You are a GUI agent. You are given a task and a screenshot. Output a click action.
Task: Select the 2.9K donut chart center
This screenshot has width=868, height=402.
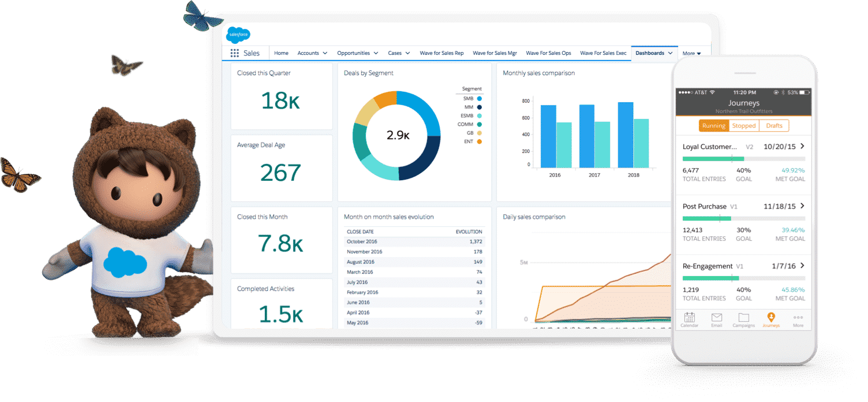coord(396,135)
